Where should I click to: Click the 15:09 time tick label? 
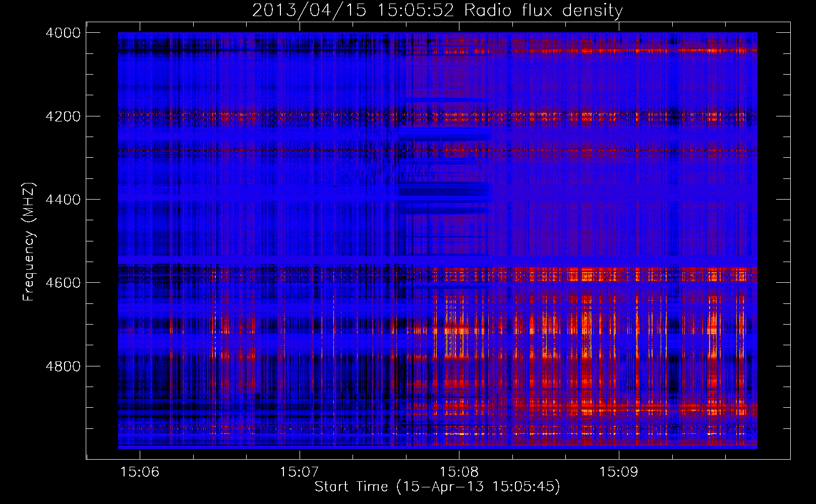point(618,472)
